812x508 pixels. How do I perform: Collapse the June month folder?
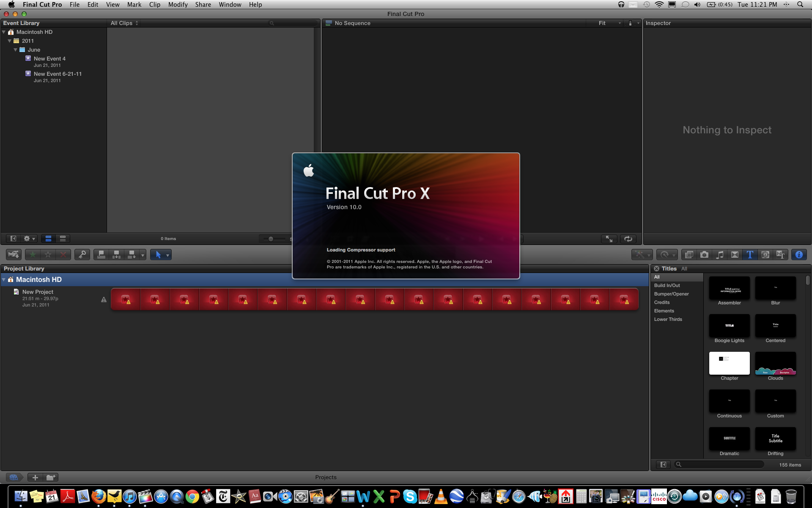point(15,50)
